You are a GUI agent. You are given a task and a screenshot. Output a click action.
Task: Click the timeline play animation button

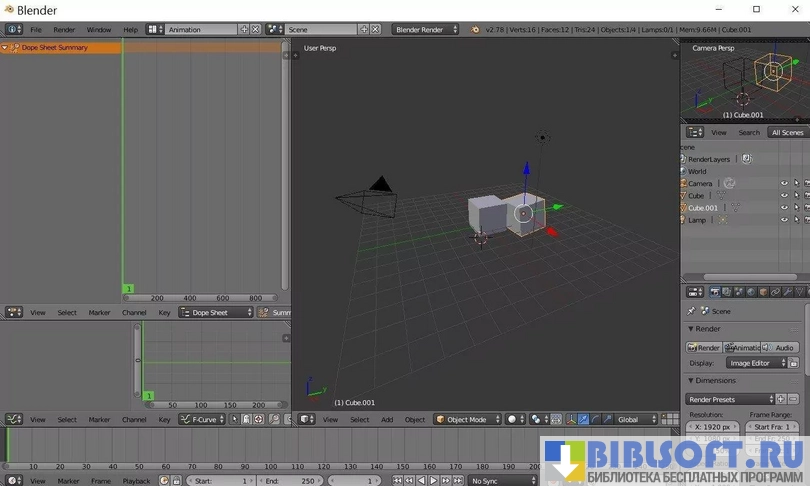pyautogui.click(x=432, y=481)
